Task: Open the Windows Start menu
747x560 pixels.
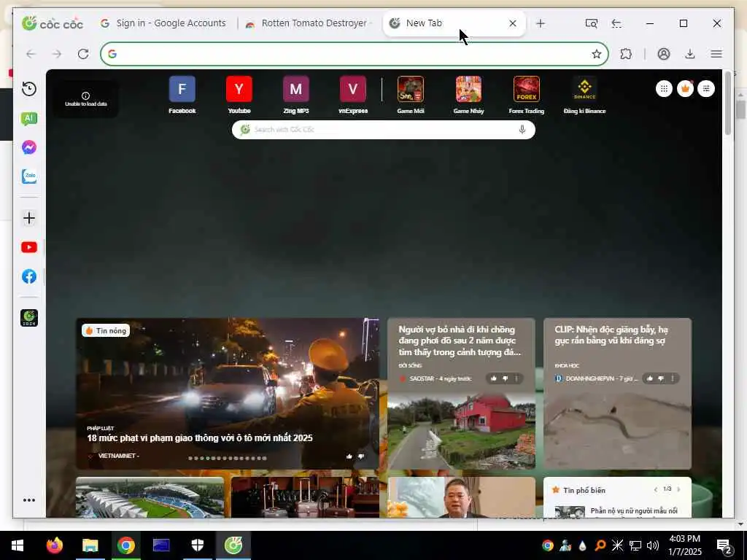Action: tap(18, 545)
